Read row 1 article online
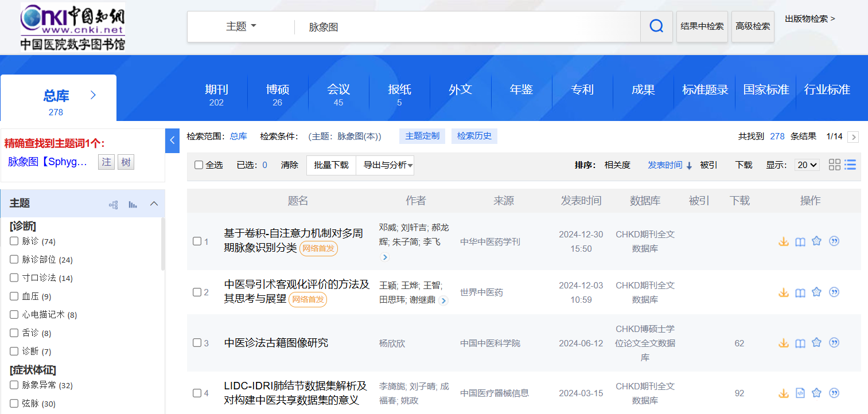Screen dimensions: 868x414 click(x=800, y=241)
